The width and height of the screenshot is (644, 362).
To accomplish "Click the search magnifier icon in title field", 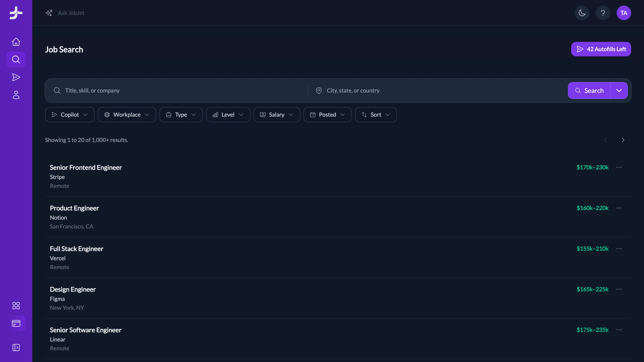I will pyautogui.click(x=57, y=90).
